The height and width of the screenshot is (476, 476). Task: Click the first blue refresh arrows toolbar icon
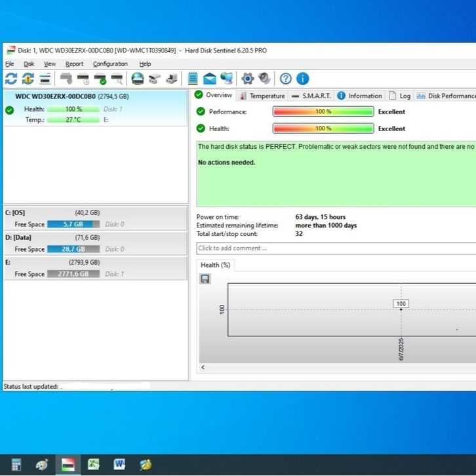coord(11,79)
